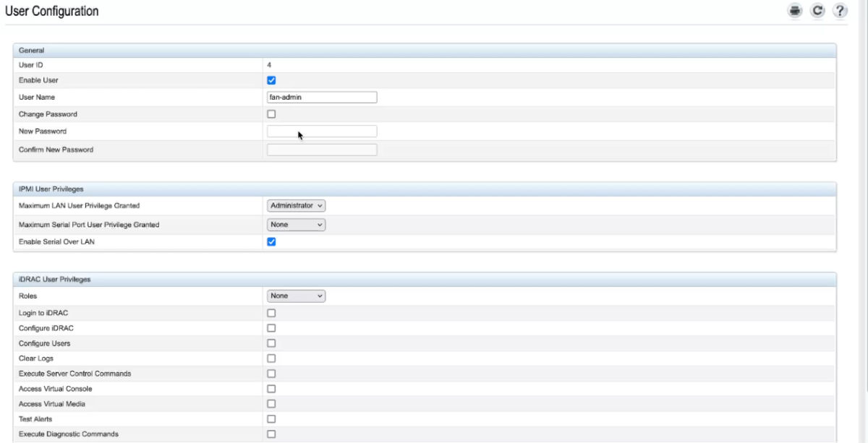Click the print page icon
Image resolution: width=868 pixels, height=443 pixels.
(x=796, y=11)
